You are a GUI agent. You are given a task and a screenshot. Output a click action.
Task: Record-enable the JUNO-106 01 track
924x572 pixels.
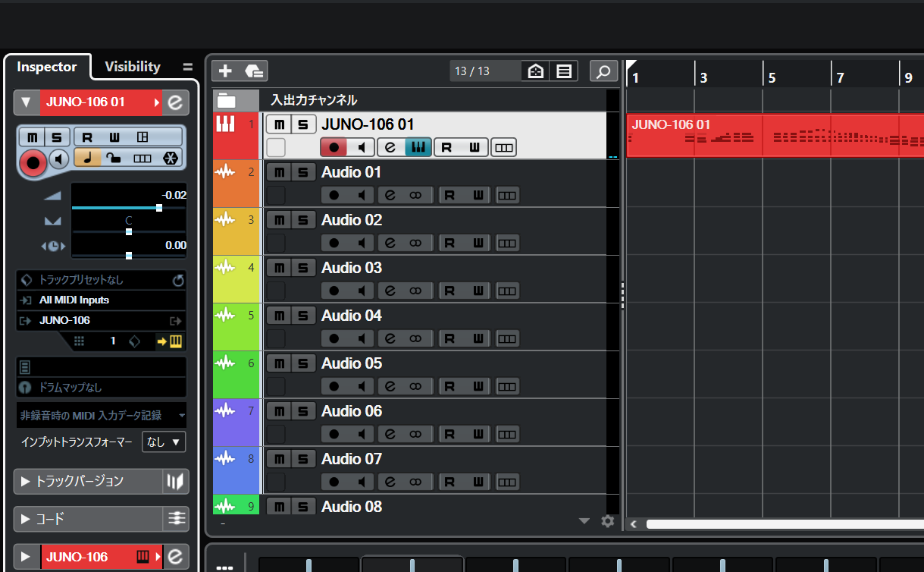[x=334, y=147]
